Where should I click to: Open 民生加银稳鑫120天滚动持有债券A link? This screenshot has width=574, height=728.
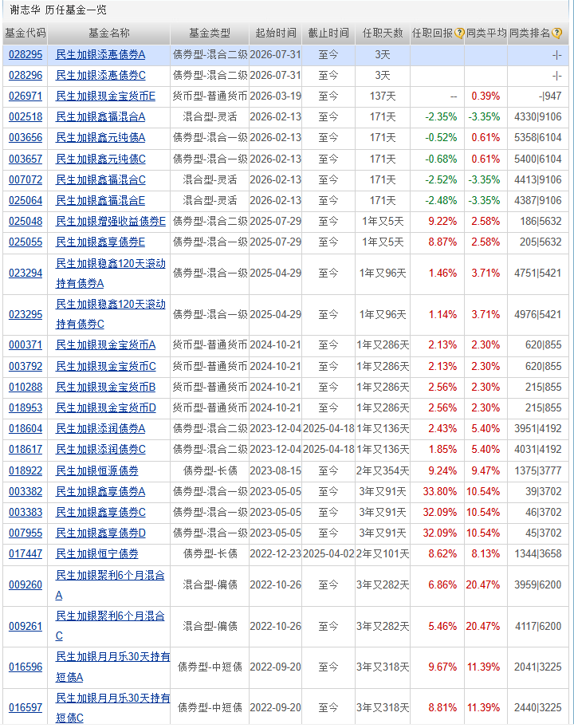point(111,273)
